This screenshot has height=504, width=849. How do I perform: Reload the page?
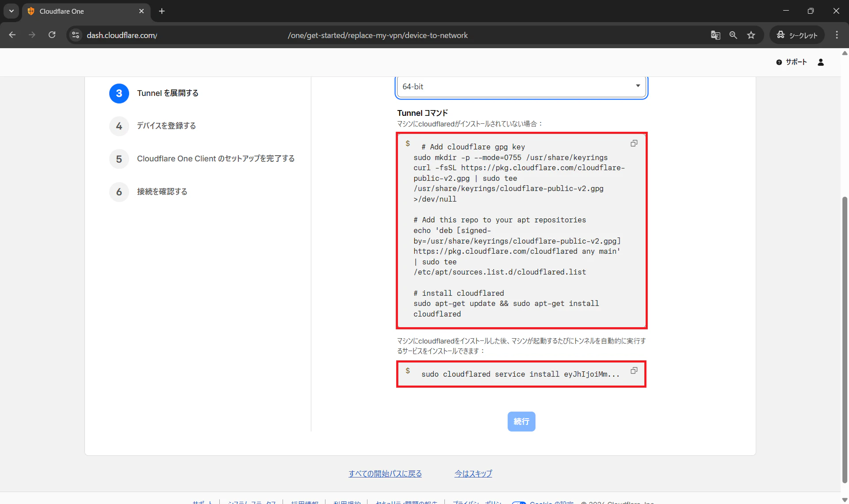click(52, 35)
